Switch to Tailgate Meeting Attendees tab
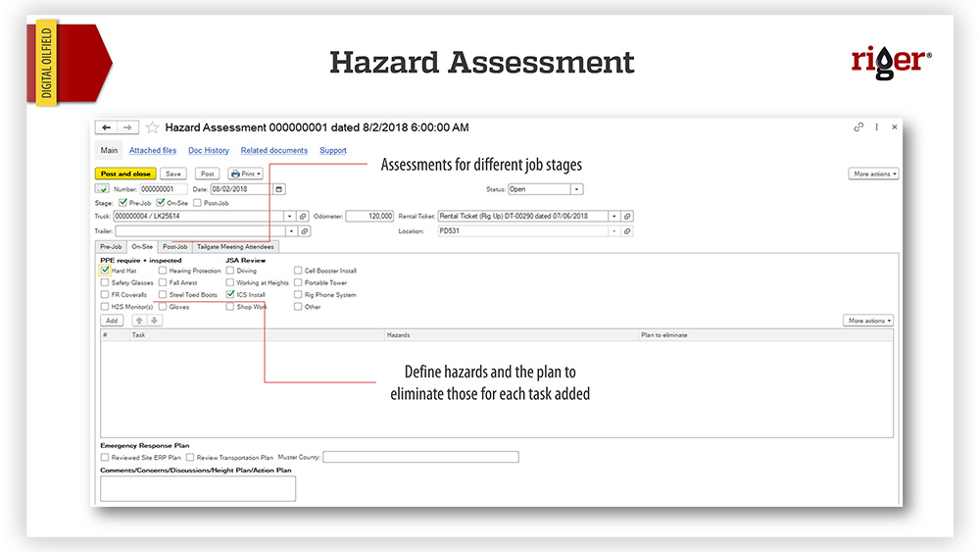 click(x=235, y=247)
